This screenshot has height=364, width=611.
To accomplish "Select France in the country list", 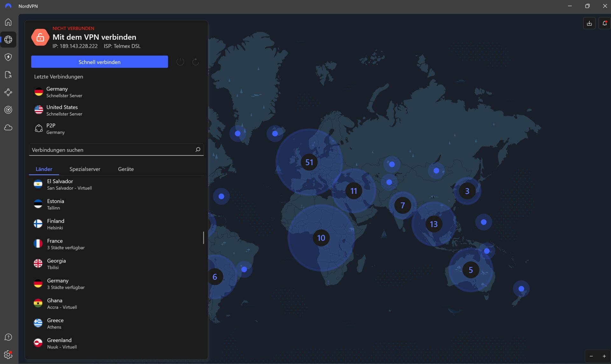I will (116, 244).
